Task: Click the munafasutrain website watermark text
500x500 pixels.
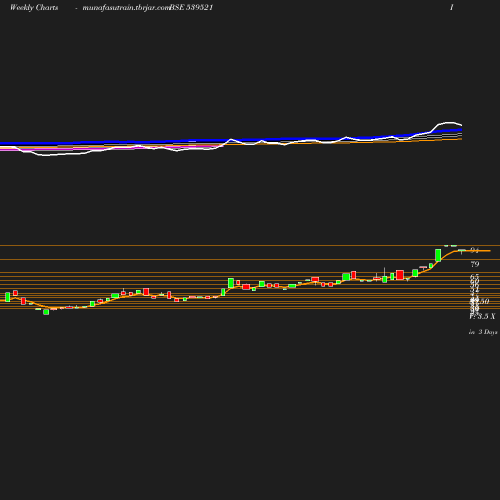Action: (x=126, y=8)
